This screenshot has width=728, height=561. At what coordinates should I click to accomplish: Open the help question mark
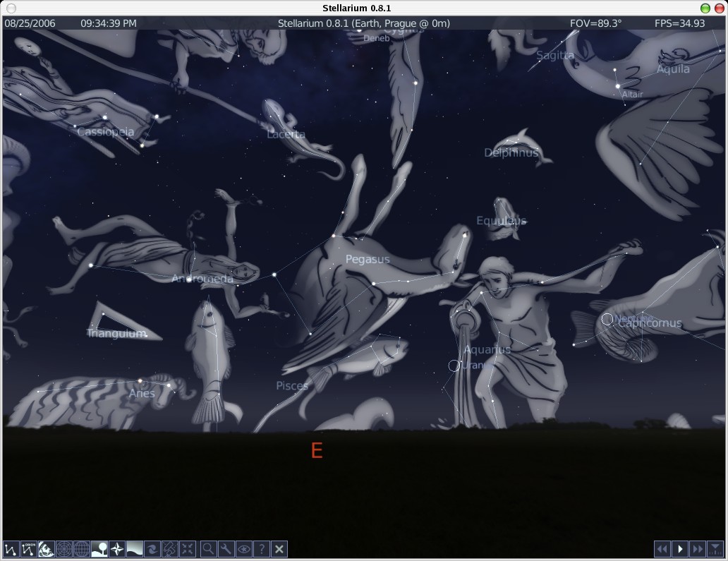pos(262,549)
